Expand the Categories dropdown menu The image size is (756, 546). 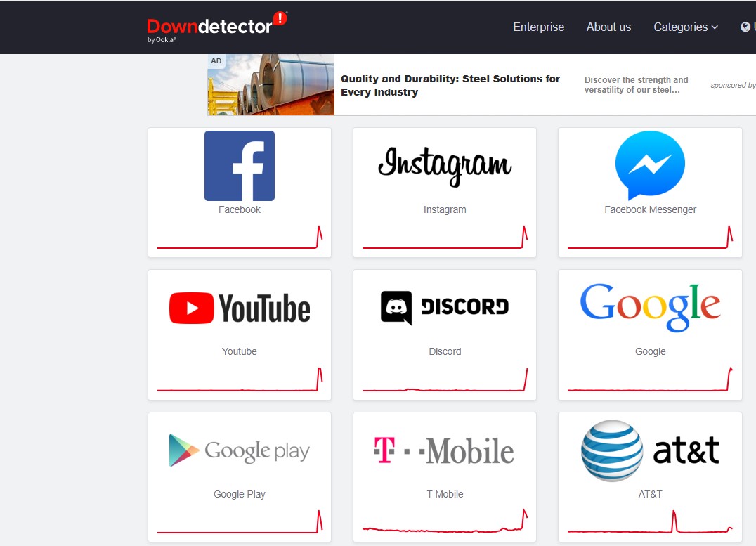tap(686, 27)
